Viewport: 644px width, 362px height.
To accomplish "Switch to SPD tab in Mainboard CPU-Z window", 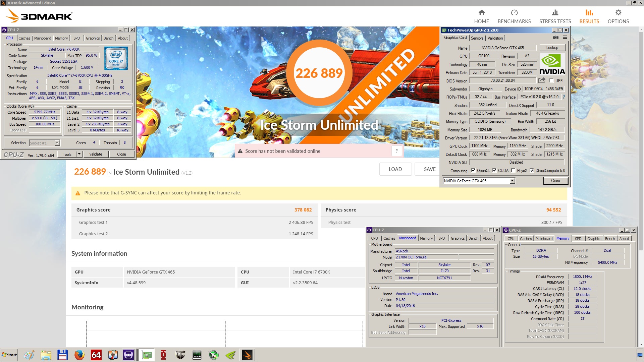I will click(441, 238).
